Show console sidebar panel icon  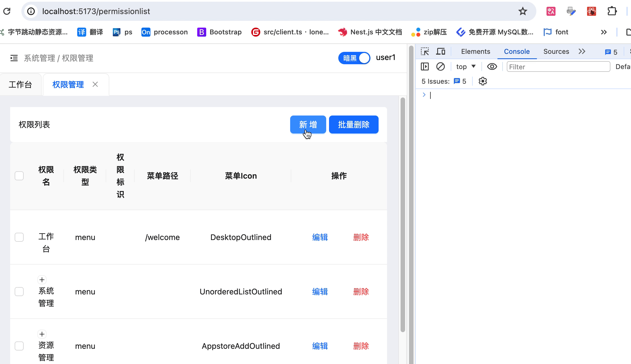click(x=425, y=67)
